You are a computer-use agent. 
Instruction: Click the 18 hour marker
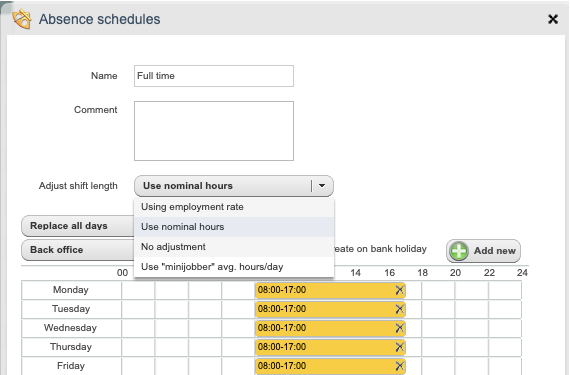coord(422,273)
